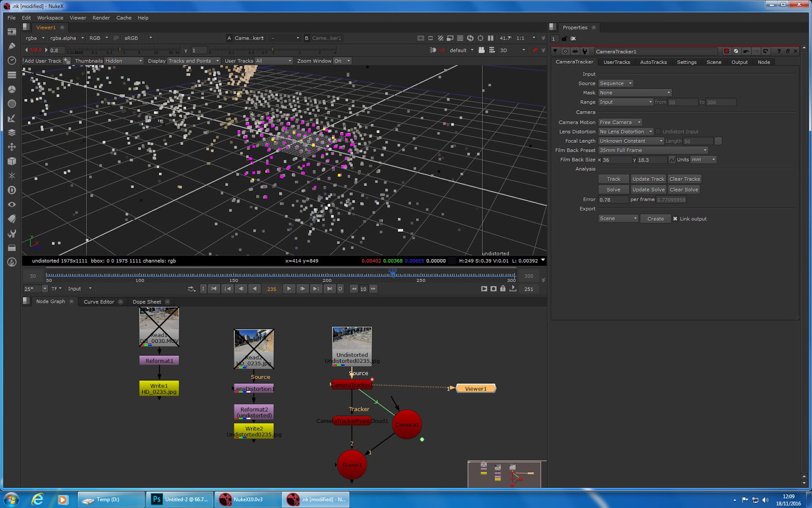Toggle the 3D scene lights icon above the viewer
812x508 pixels.
point(433,50)
